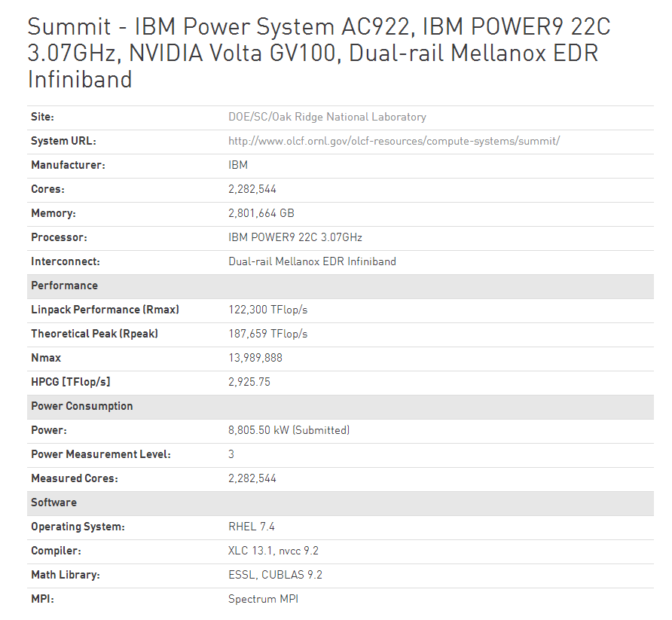Click the 187,659 TFlop/s Rpeak value

pyautogui.click(x=267, y=334)
